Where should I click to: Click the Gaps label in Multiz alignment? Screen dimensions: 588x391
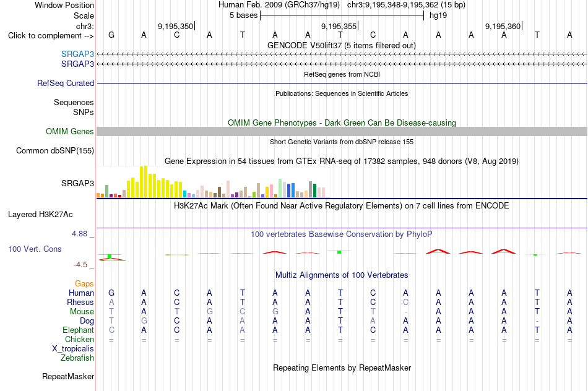(x=84, y=284)
